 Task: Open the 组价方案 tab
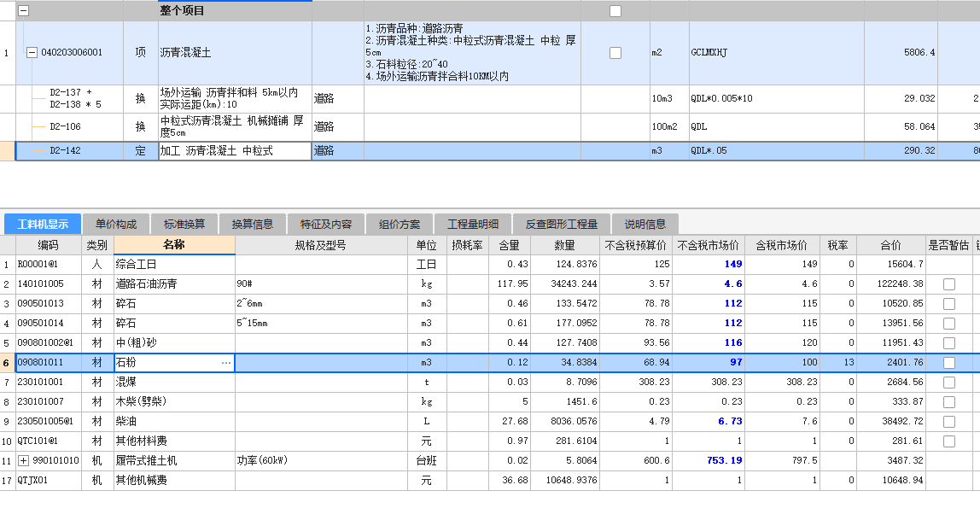[x=399, y=224]
